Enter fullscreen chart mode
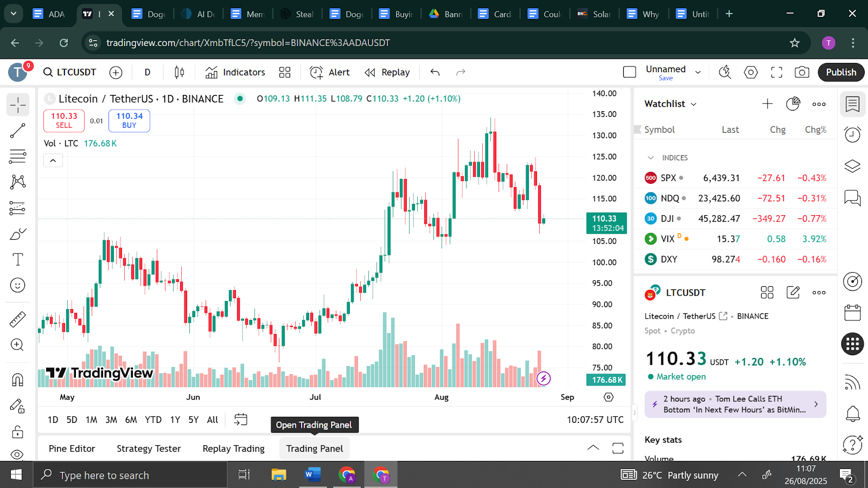868x488 pixels. pos(777,72)
